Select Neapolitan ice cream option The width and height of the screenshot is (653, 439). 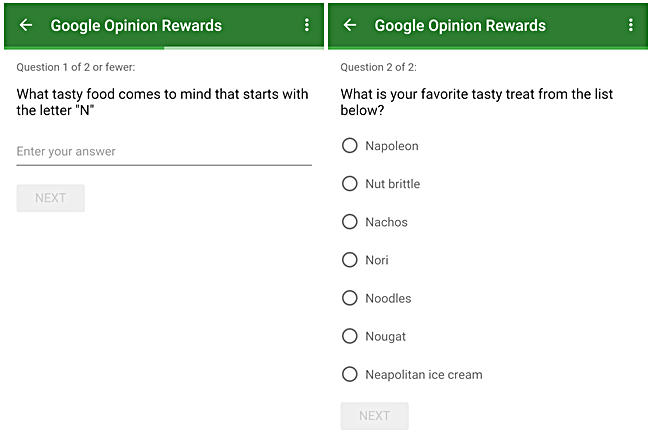tap(350, 375)
